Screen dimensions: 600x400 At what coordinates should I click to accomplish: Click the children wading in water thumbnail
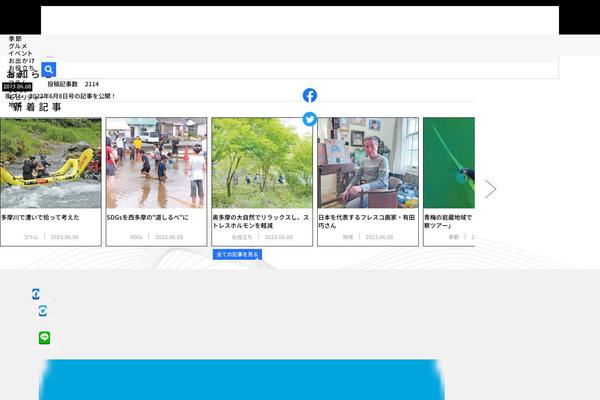click(x=157, y=163)
